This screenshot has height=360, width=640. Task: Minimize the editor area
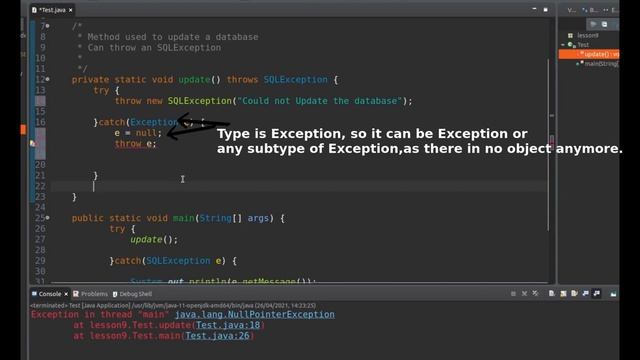coord(534,9)
